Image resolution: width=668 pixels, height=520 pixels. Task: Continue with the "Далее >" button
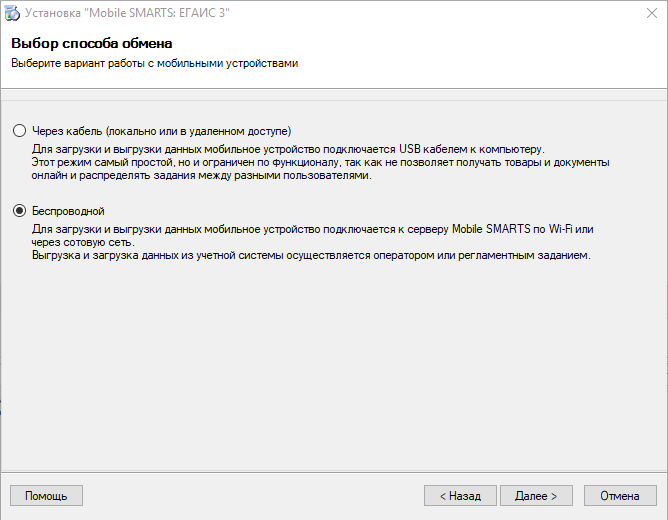[536, 496]
